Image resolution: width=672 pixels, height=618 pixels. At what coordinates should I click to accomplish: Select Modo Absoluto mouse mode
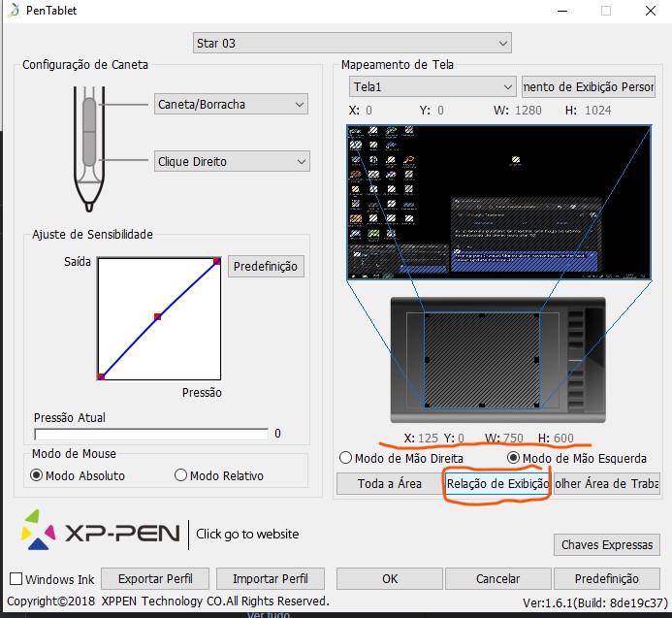click(38, 475)
